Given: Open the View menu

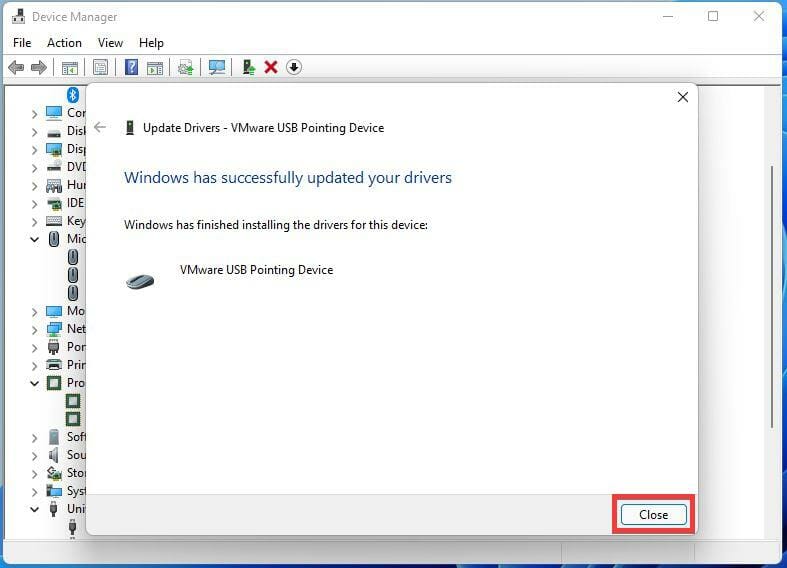Looking at the screenshot, I should pos(110,43).
